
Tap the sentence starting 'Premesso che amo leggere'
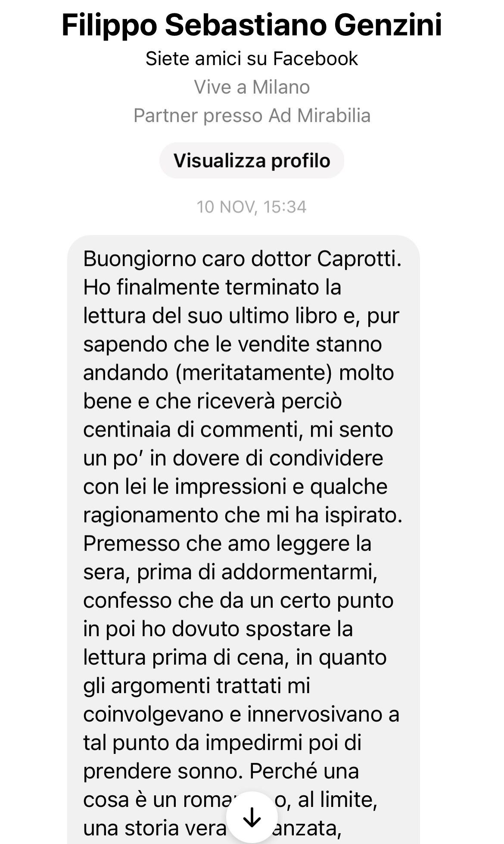pos(227,544)
